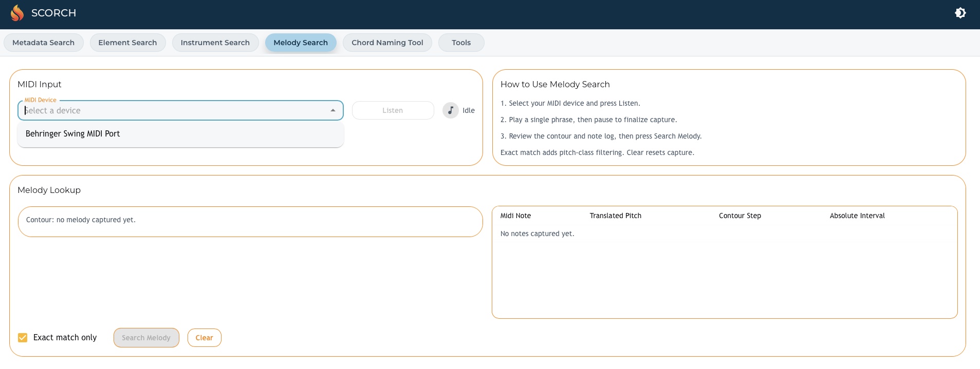980x369 pixels.
Task: Select Behringer Swing MIDI Port option
Action: (x=73, y=134)
